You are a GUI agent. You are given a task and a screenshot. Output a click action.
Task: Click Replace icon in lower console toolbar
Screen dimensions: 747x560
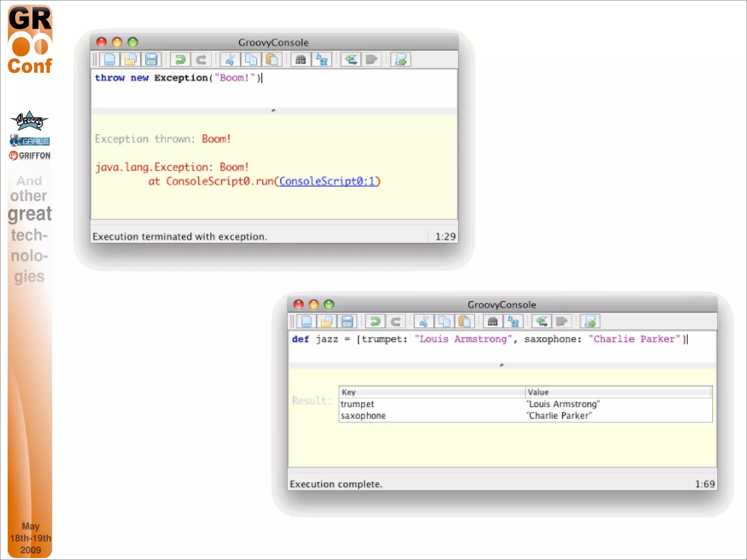tap(514, 322)
